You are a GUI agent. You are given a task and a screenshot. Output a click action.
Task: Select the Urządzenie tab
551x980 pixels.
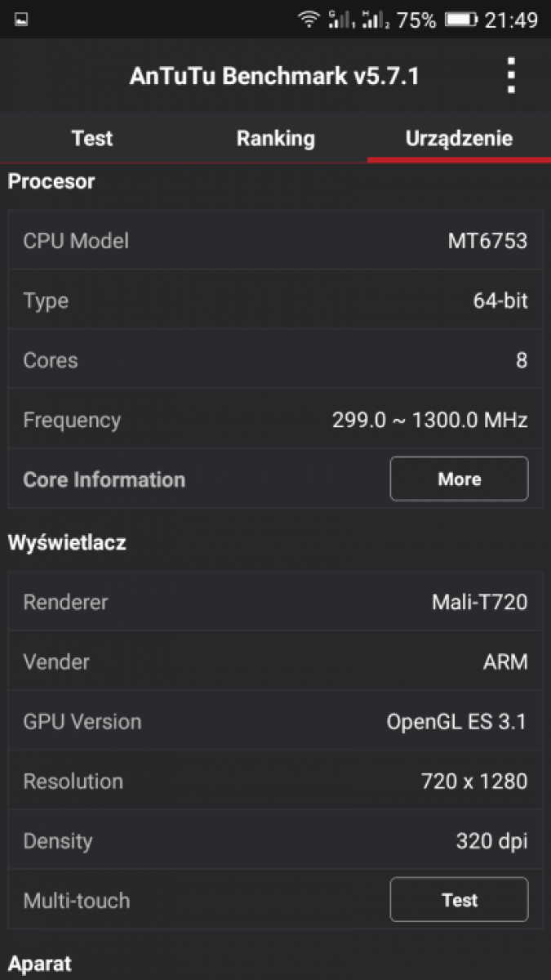coord(459,139)
